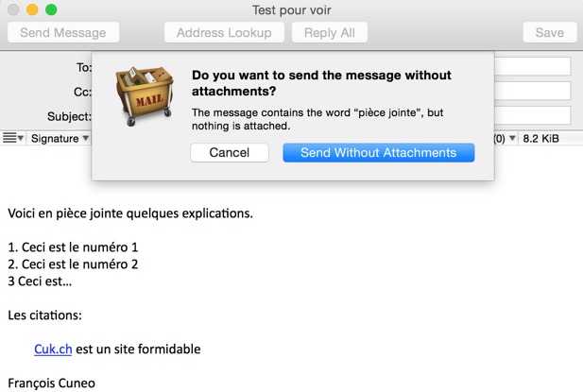Click in the Cc recipient field

(532, 91)
